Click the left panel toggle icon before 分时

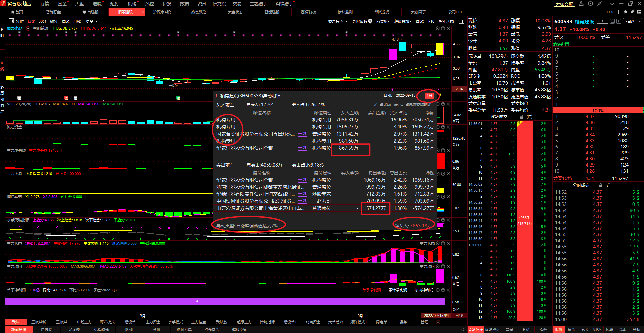pyautogui.click(x=11, y=21)
